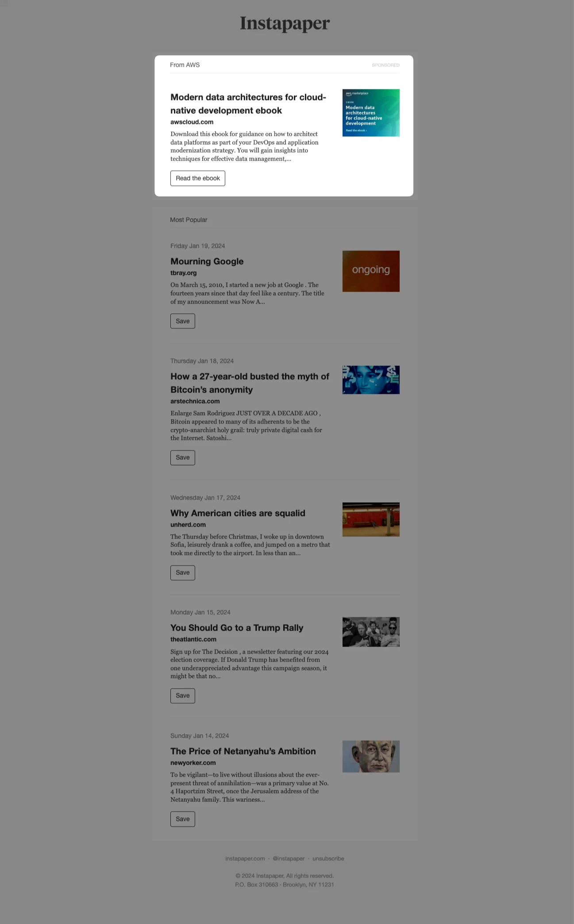This screenshot has height=924, width=574.
Task: Click the SPONSORED label
Action: tap(385, 65)
